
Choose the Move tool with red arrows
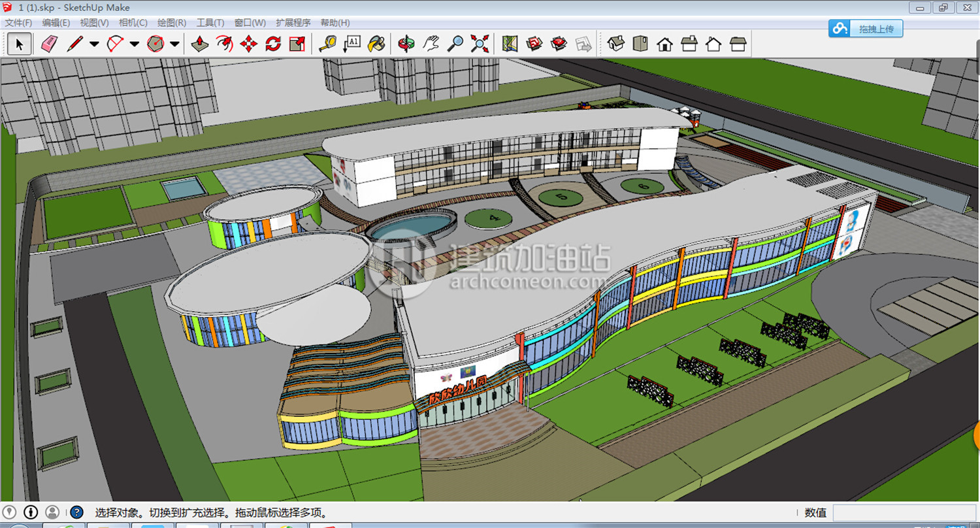click(248, 44)
